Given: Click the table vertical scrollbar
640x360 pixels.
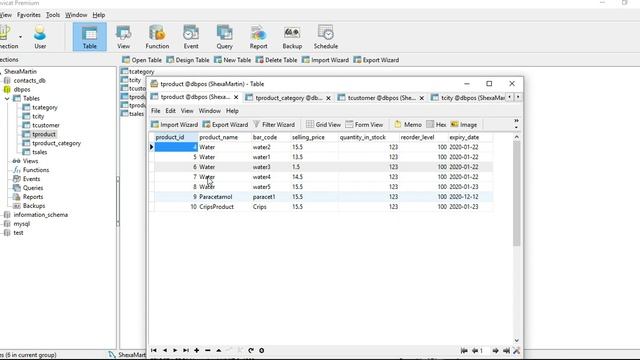Looking at the screenshot, I should tap(517, 194).
